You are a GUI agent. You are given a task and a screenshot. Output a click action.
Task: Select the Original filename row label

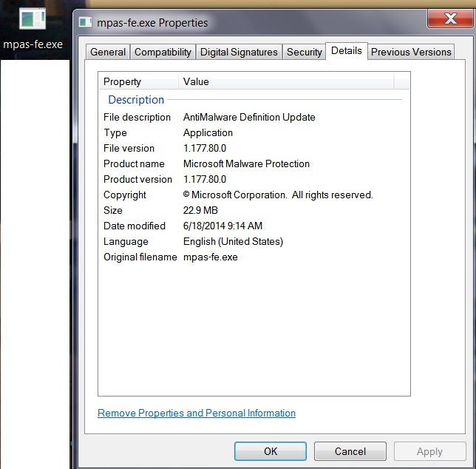(x=140, y=257)
